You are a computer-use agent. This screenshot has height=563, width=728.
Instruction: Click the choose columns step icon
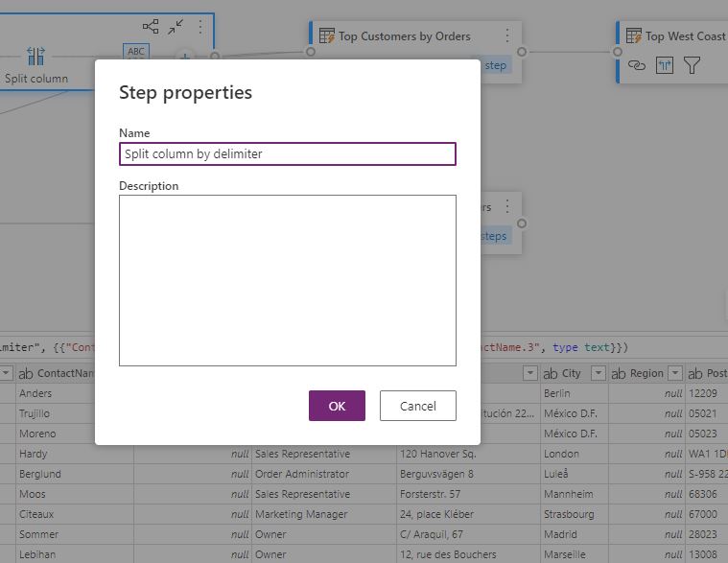coord(665,65)
